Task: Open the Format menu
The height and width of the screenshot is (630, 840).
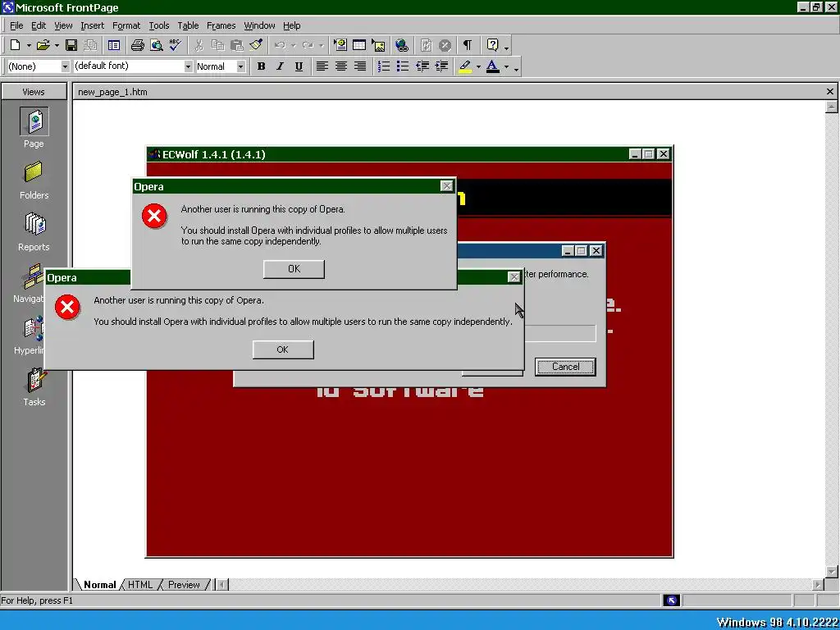Action: 126,25
